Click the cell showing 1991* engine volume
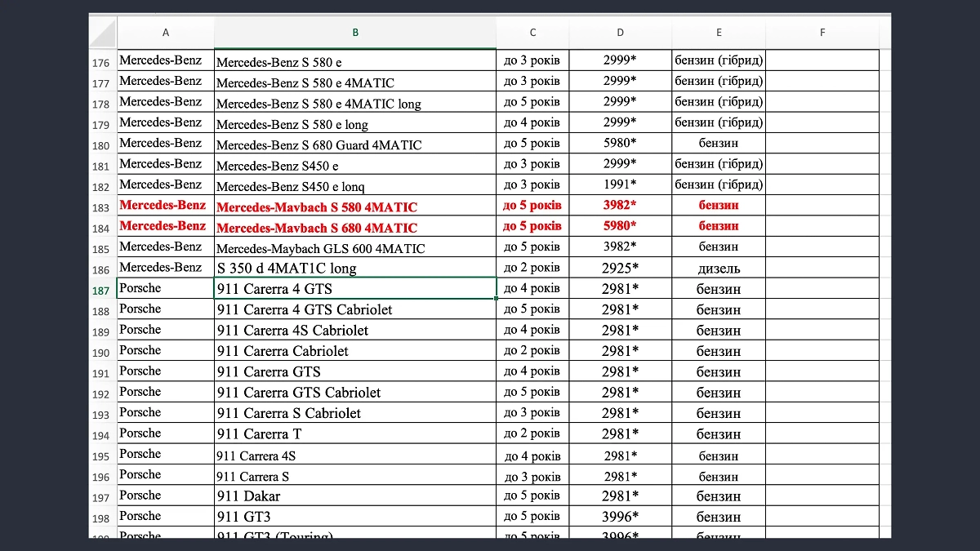This screenshot has width=980, height=551. click(x=620, y=185)
